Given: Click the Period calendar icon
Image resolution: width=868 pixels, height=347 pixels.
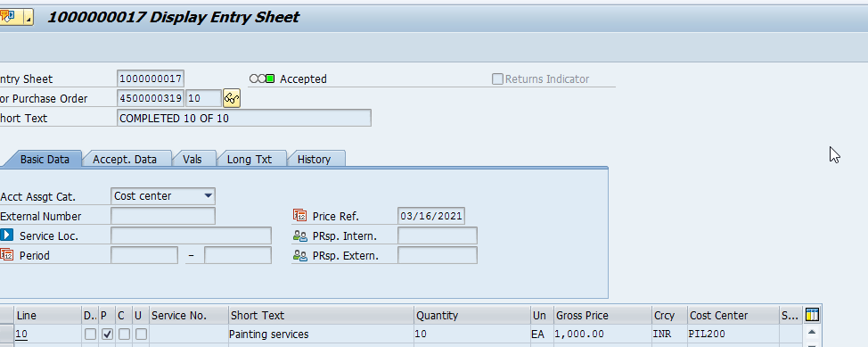Looking at the screenshot, I should click(x=6, y=255).
